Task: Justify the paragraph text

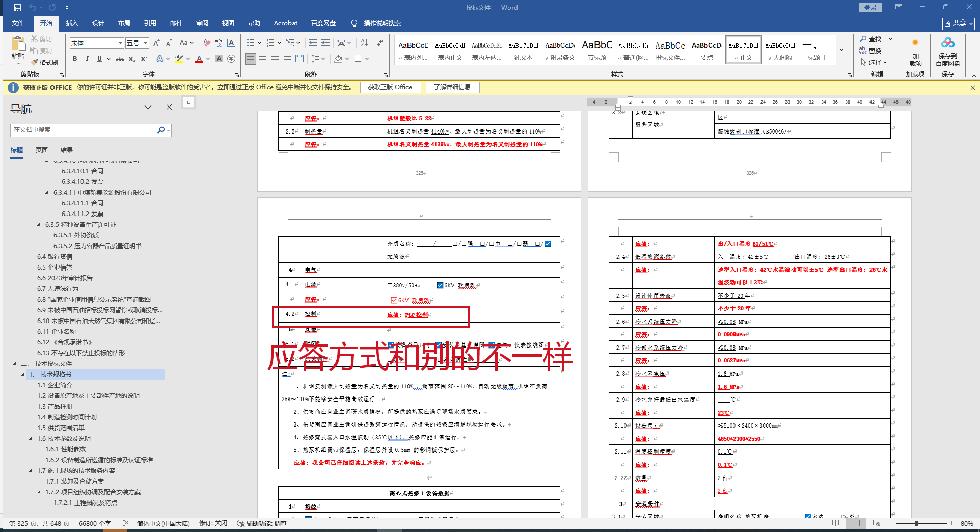Action: point(287,59)
